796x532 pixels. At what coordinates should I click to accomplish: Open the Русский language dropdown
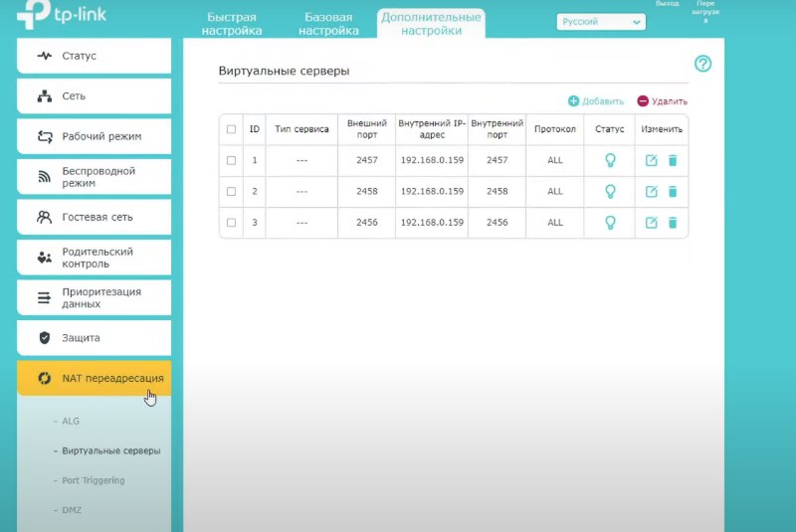[601, 22]
